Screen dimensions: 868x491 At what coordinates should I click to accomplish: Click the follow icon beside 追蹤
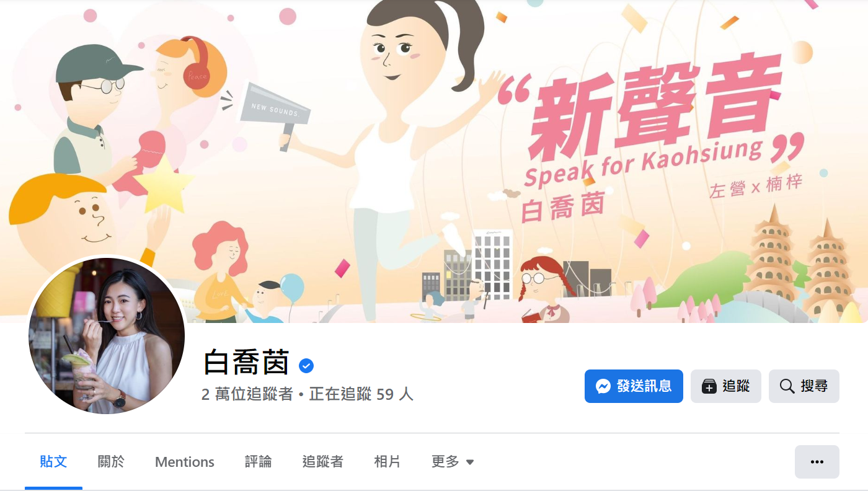click(x=709, y=386)
